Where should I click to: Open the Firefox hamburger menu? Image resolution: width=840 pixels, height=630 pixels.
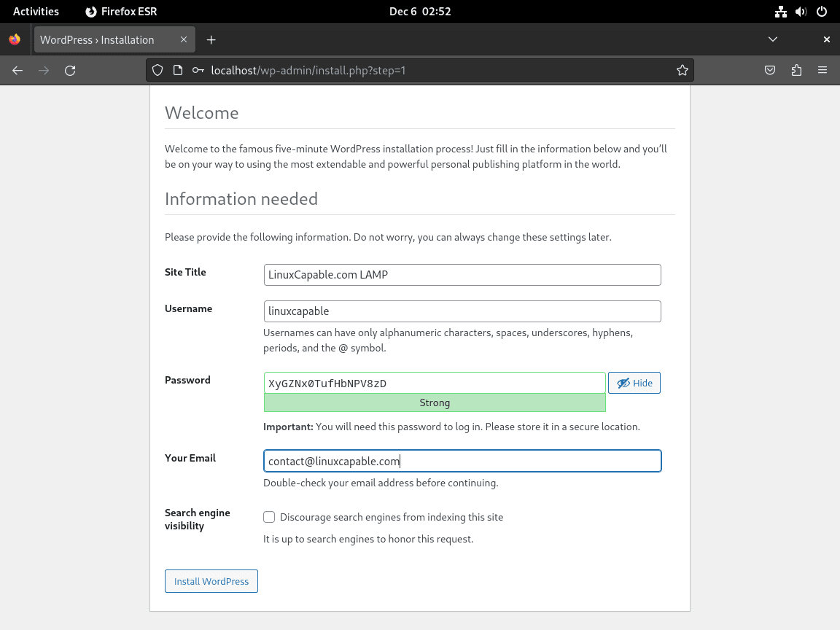pos(822,70)
